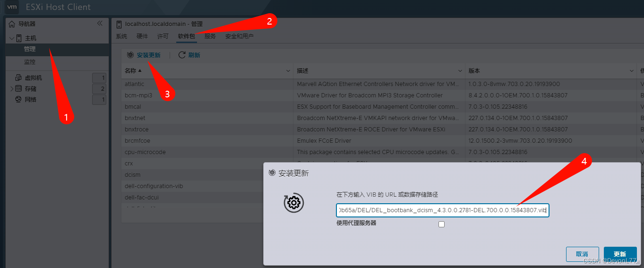Select the crx package name
The width and height of the screenshot is (644, 268).
129,164
